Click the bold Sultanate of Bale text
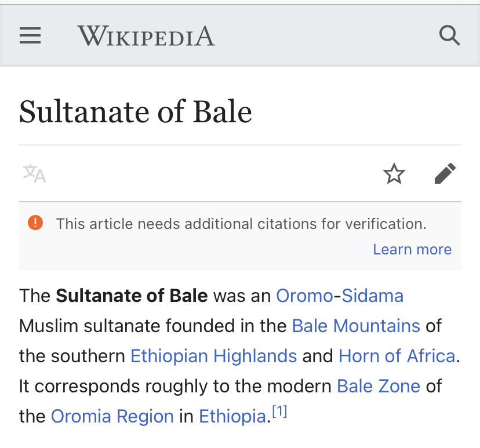 (x=132, y=296)
